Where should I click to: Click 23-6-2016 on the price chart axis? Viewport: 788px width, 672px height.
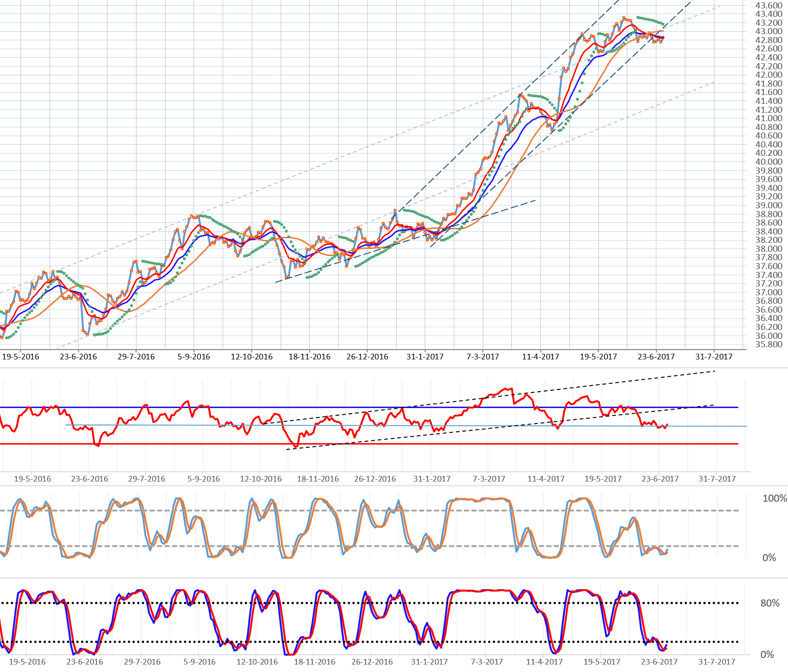point(78,357)
